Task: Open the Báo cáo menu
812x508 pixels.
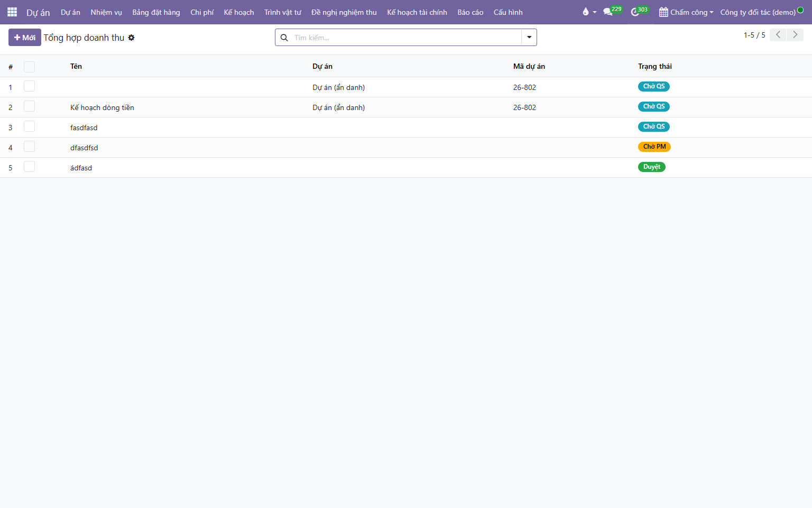Action: tap(470, 12)
